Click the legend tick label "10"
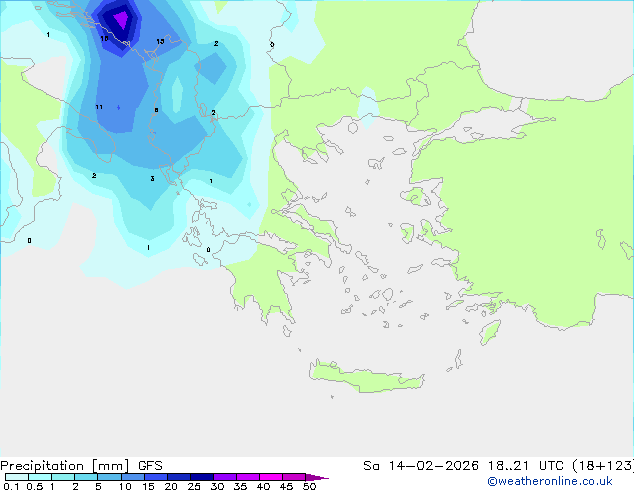This screenshot has height=490, width=634. pyautogui.click(x=125, y=486)
